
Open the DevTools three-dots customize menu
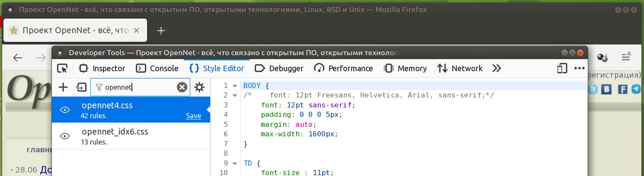tap(579, 68)
